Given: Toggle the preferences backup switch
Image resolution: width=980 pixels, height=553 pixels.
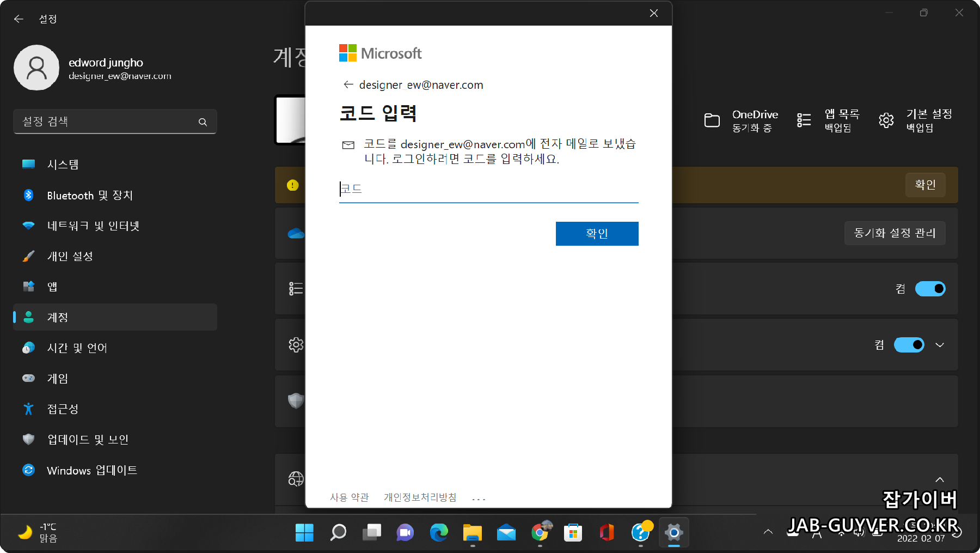Looking at the screenshot, I should pyautogui.click(x=909, y=345).
